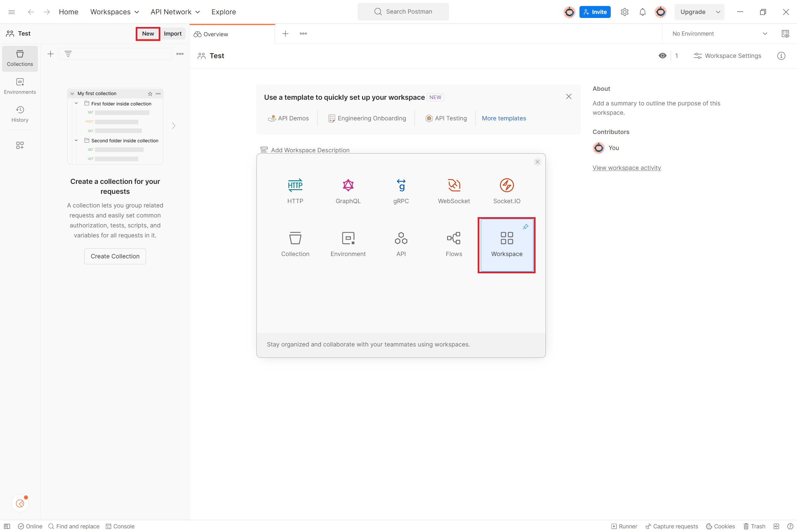Go forward with the right arrow
Image resolution: width=797 pixels, height=532 pixels.
click(47, 12)
